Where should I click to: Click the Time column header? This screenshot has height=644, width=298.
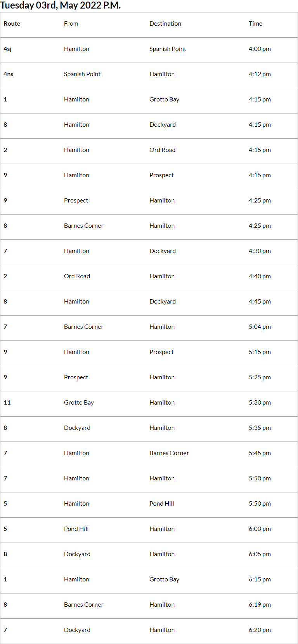point(255,24)
